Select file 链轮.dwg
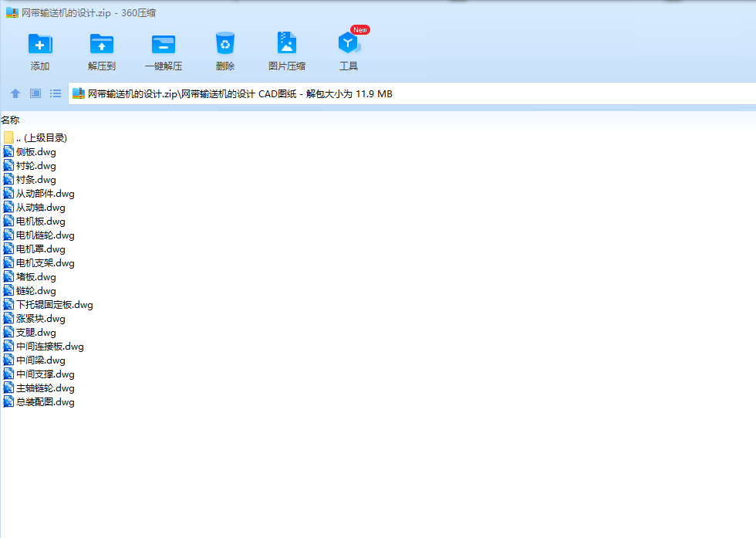 pos(30,291)
